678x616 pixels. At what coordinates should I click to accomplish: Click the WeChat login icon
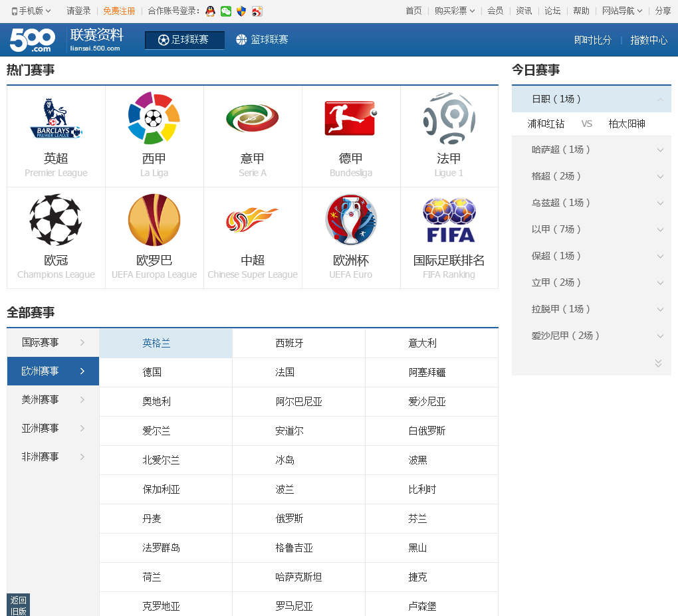click(x=226, y=11)
